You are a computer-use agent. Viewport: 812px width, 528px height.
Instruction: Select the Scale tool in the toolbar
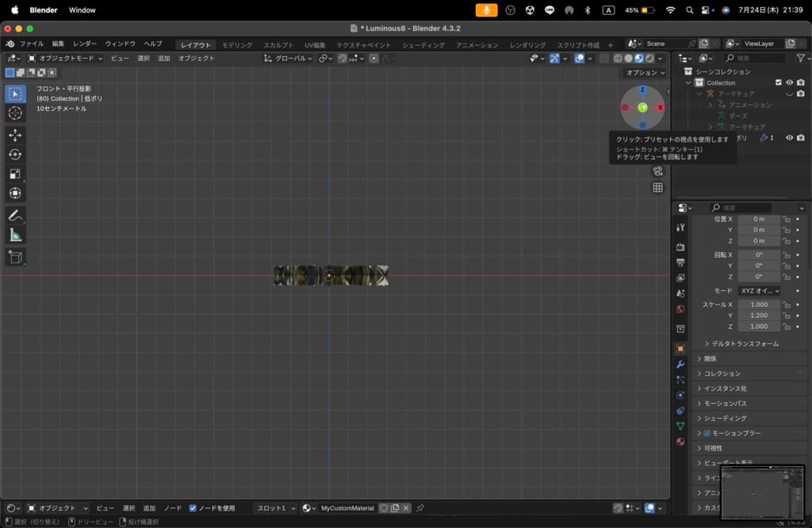pos(15,174)
